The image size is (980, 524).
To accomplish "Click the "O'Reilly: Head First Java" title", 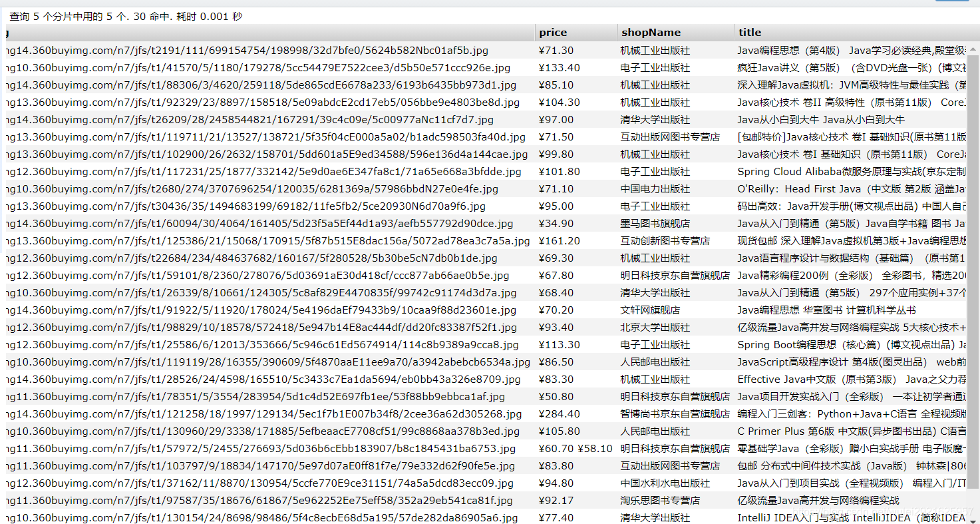I will [x=852, y=189].
